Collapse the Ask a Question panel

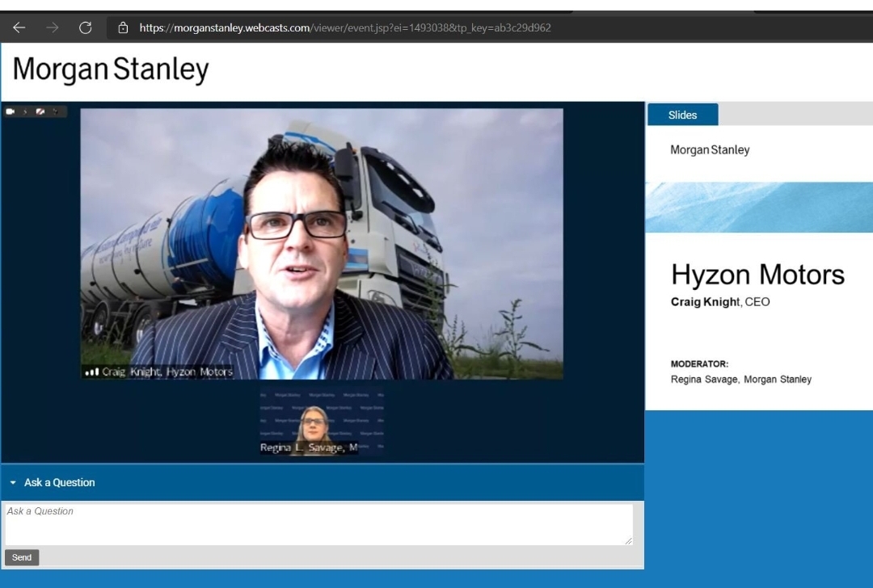[x=13, y=482]
